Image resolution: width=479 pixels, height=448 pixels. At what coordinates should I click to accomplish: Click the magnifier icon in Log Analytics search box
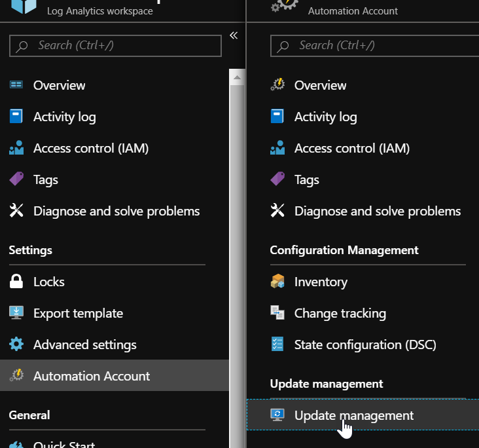tap(22, 47)
